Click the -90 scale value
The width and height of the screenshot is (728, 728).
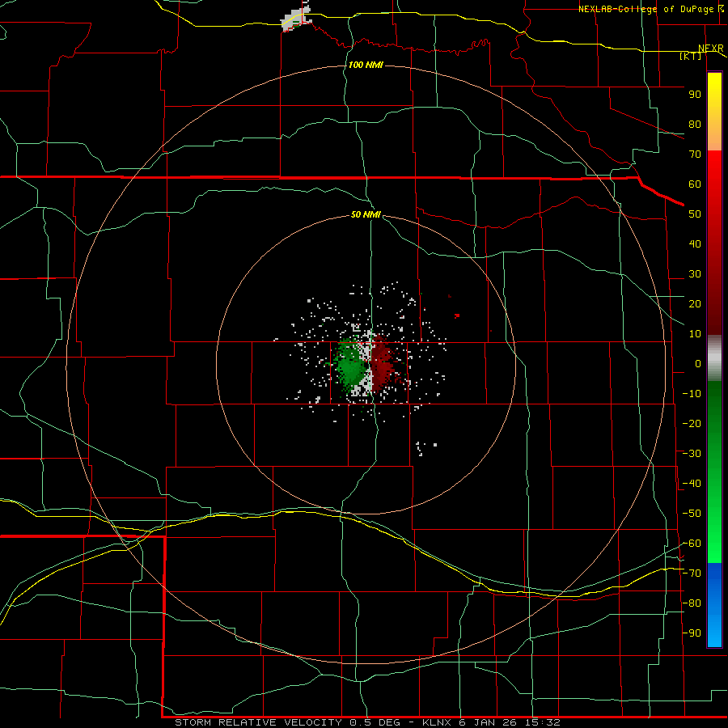coord(692,633)
